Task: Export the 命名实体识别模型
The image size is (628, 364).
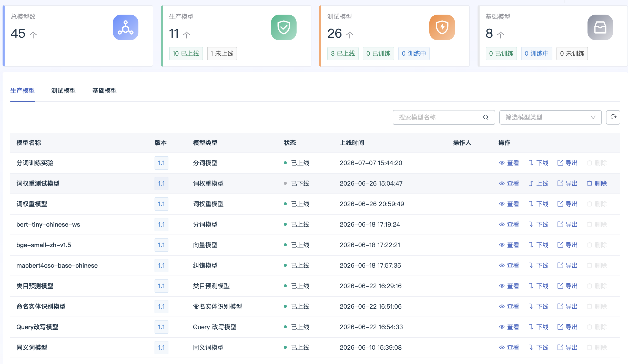Action: coord(568,307)
